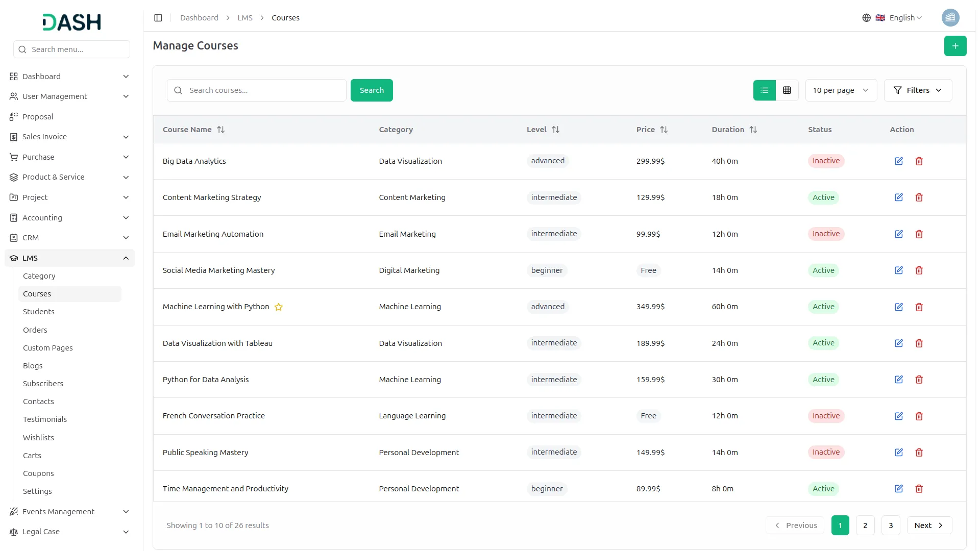Toggle the sidebar collapse icon
Screen dimensions: 980x551
[x=158, y=18]
